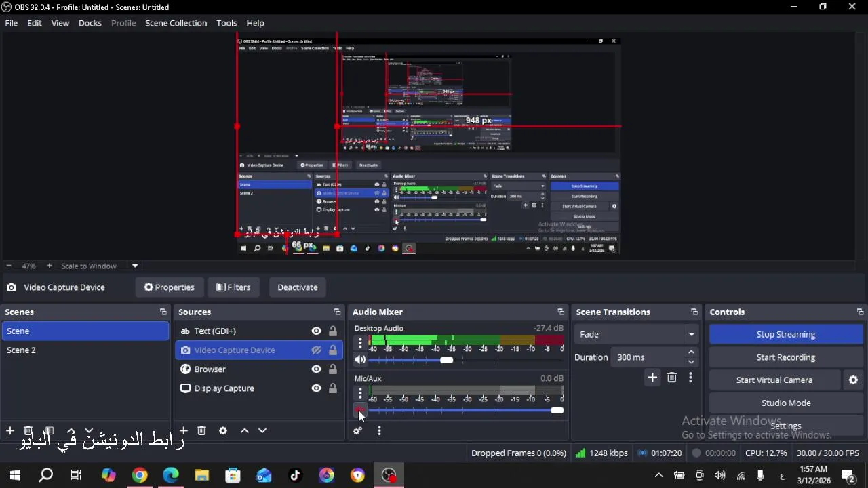Unlock the Display Capture source
This screenshot has width=868, height=488.
333,388
